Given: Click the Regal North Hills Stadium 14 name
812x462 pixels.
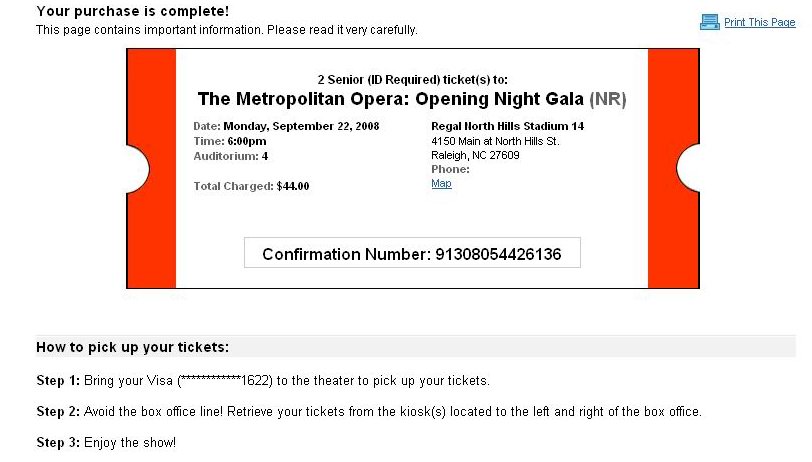Looking at the screenshot, I should tap(508, 126).
